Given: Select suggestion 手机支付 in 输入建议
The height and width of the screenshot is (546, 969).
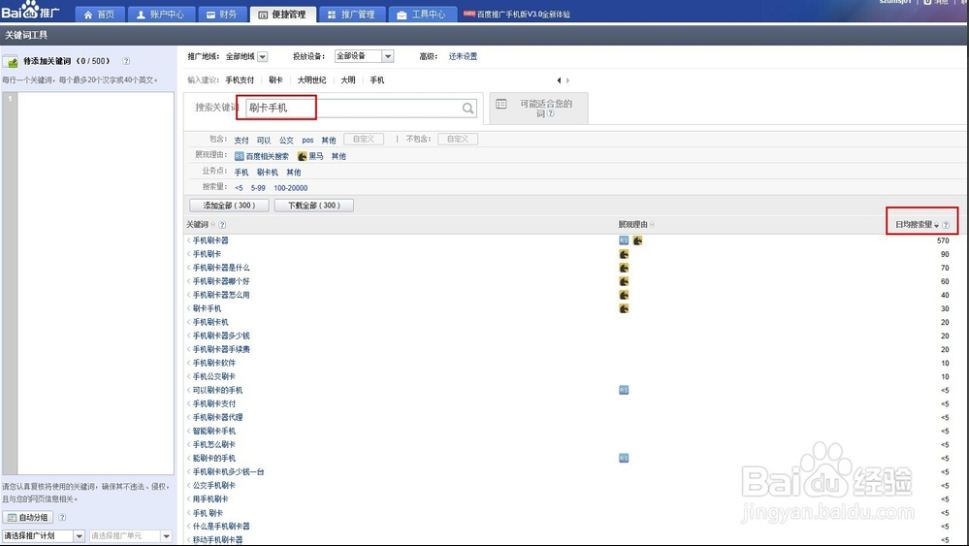Looking at the screenshot, I should click(240, 80).
